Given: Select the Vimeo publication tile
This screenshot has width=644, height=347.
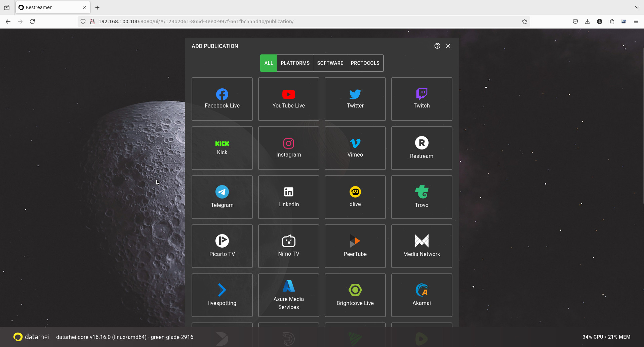Looking at the screenshot, I should click(x=355, y=148).
